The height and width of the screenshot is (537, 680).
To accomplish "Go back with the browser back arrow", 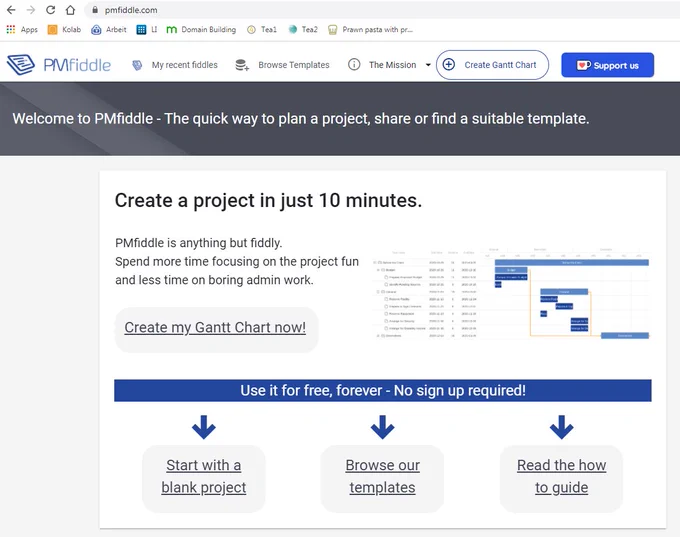I will coord(11,10).
